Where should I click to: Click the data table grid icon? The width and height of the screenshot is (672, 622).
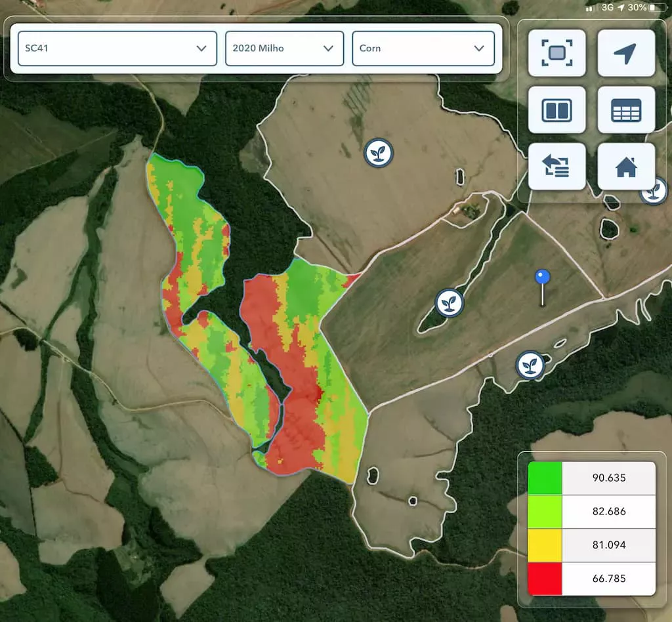[x=626, y=110]
